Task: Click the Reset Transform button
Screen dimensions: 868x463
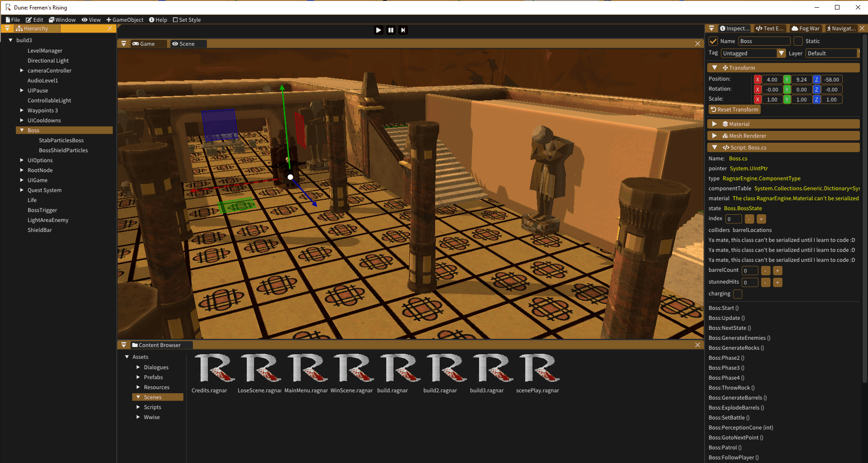Action: (734, 110)
